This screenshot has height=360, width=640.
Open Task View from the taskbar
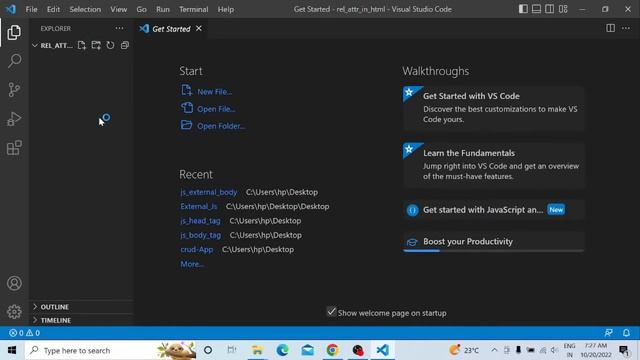click(232, 350)
